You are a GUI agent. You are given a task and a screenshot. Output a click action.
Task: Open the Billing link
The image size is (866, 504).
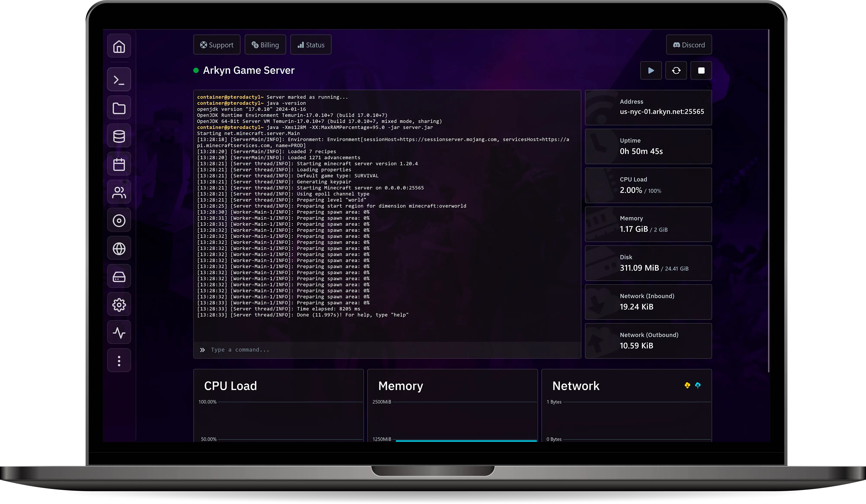tap(265, 45)
